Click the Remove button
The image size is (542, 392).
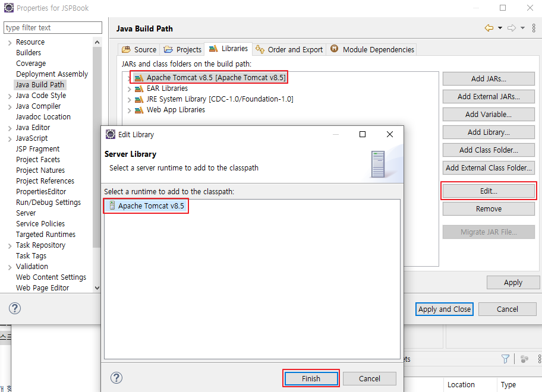489,209
